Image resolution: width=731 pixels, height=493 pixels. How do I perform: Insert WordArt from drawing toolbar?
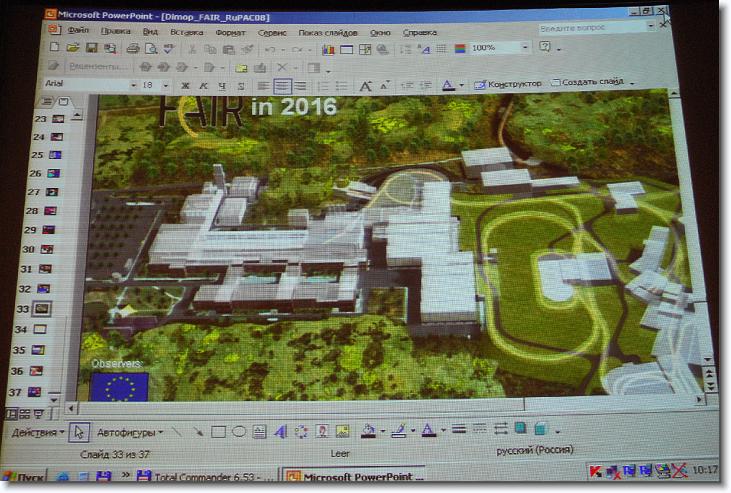tap(280, 432)
